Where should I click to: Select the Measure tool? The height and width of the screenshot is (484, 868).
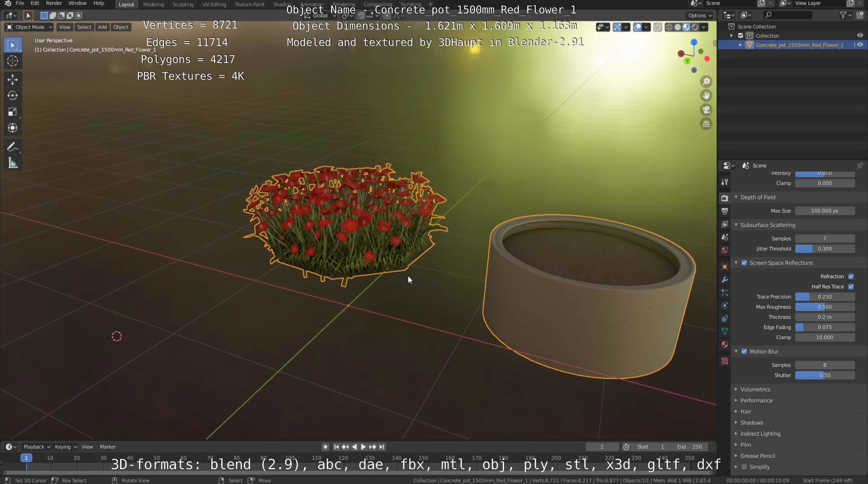point(12,163)
